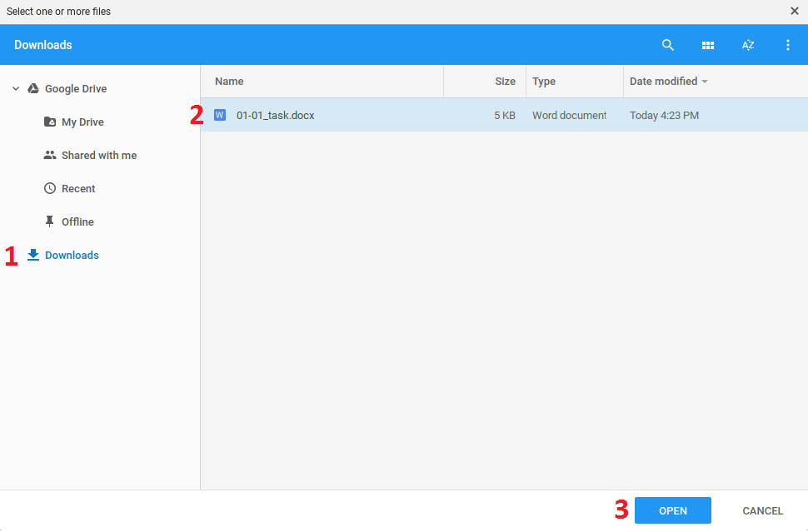808x532 pixels.
Task: Click the Word document file icon
Action: 220,115
